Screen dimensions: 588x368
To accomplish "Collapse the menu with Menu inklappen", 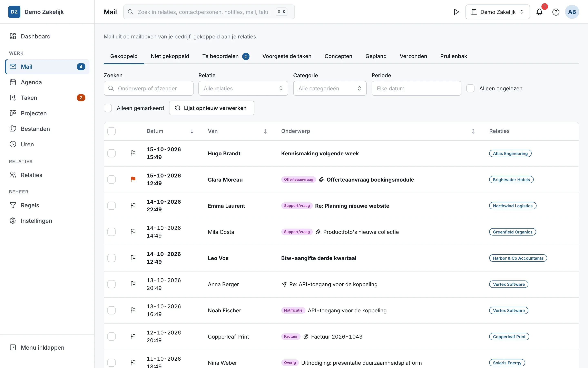I will [x=47, y=347].
